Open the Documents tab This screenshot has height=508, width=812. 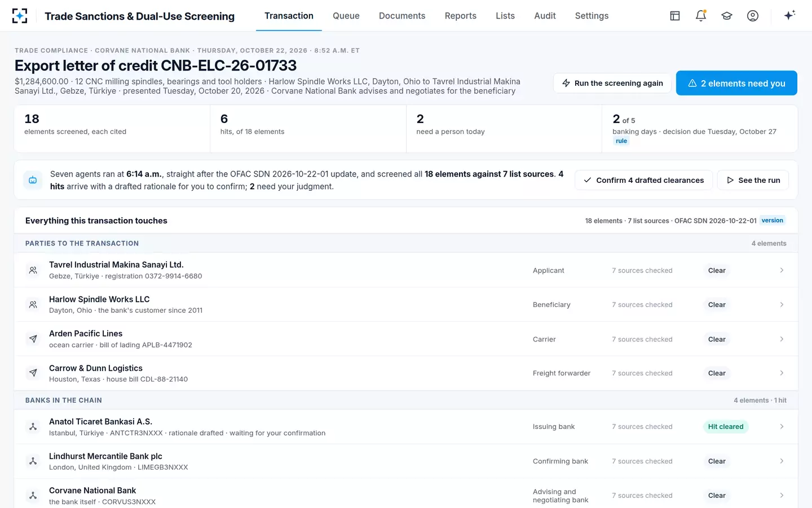pyautogui.click(x=402, y=16)
